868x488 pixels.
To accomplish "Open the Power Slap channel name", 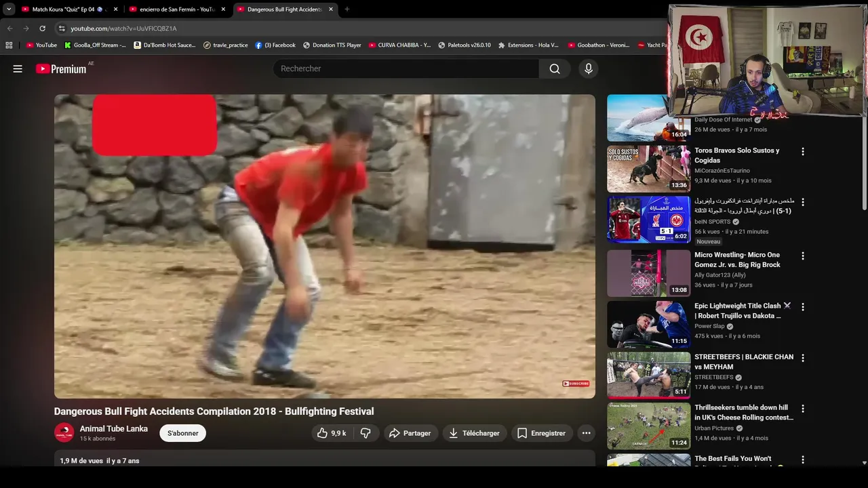I will [709, 326].
